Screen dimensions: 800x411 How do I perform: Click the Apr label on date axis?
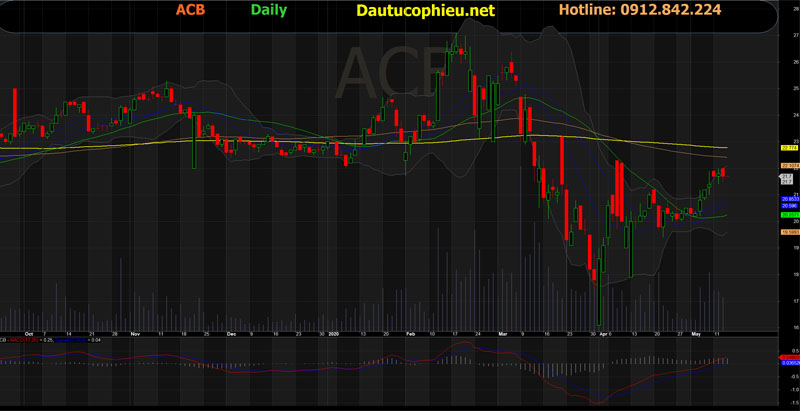(x=604, y=334)
